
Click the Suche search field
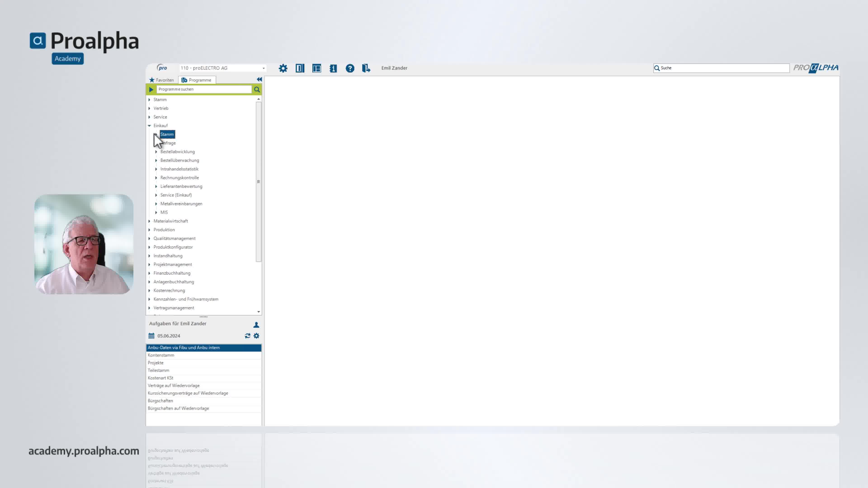721,68
